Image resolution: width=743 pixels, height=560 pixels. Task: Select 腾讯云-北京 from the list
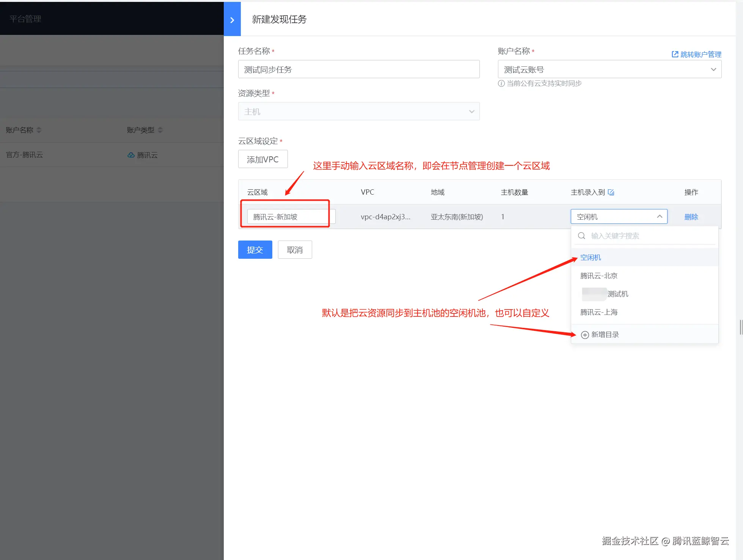click(599, 276)
